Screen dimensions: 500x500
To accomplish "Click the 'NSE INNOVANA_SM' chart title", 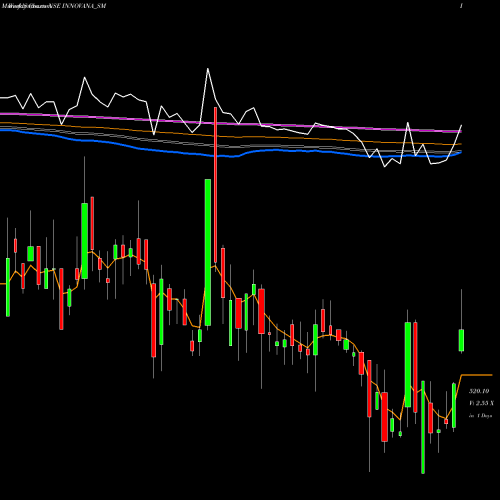I will [78, 6].
